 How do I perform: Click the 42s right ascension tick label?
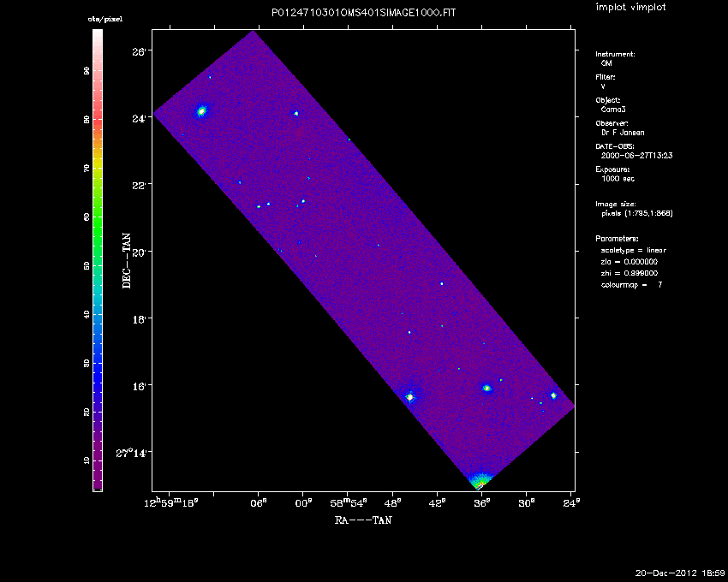(438, 503)
